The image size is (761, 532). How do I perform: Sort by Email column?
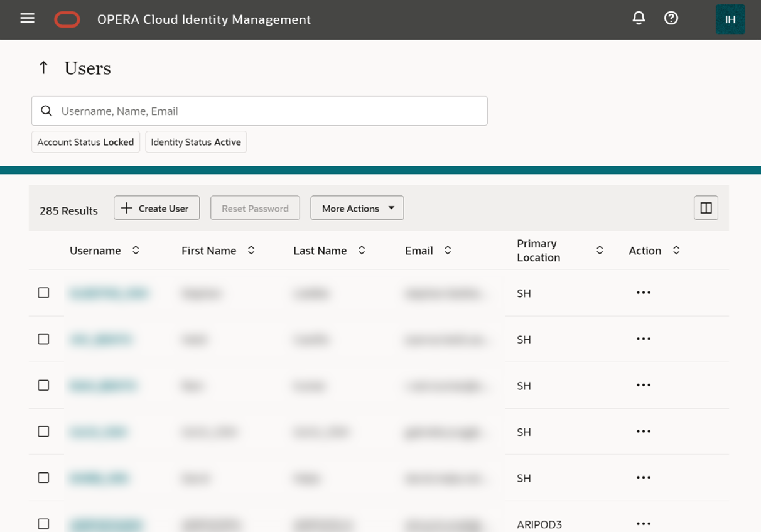(x=448, y=250)
